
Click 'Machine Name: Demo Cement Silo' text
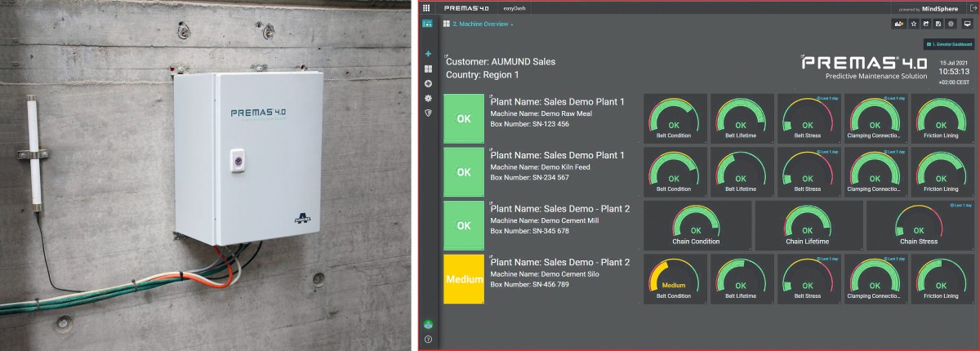point(544,273)
